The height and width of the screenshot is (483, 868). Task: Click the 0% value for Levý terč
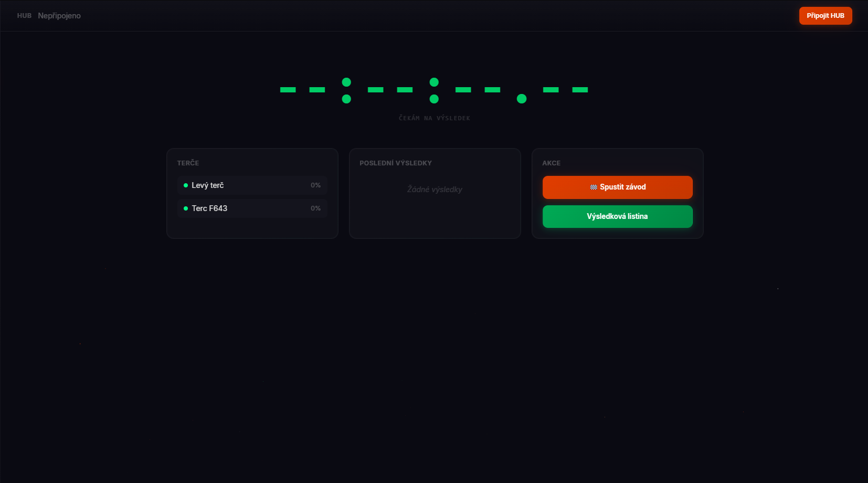coord(315,185)
